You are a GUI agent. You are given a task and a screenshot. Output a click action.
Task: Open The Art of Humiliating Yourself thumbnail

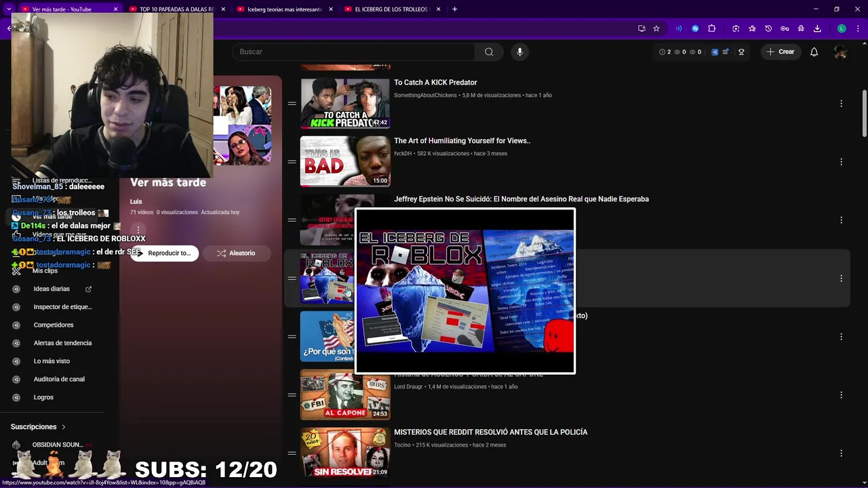point(345,162)
